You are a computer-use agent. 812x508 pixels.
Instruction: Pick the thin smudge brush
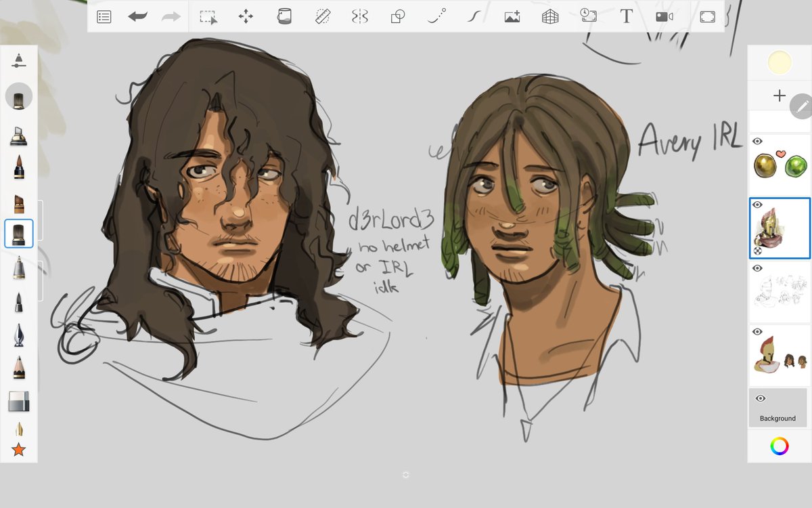(19, 429)
